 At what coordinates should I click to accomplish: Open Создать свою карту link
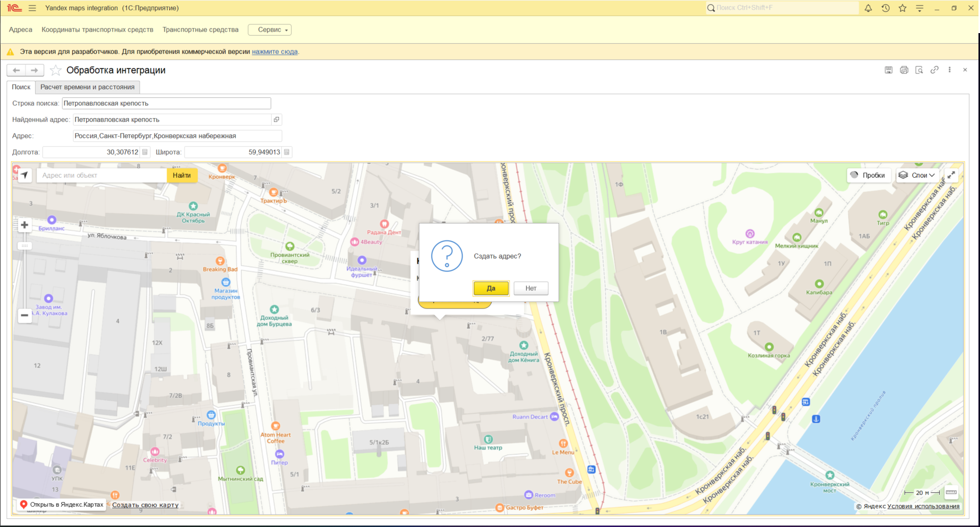(145, 505)
